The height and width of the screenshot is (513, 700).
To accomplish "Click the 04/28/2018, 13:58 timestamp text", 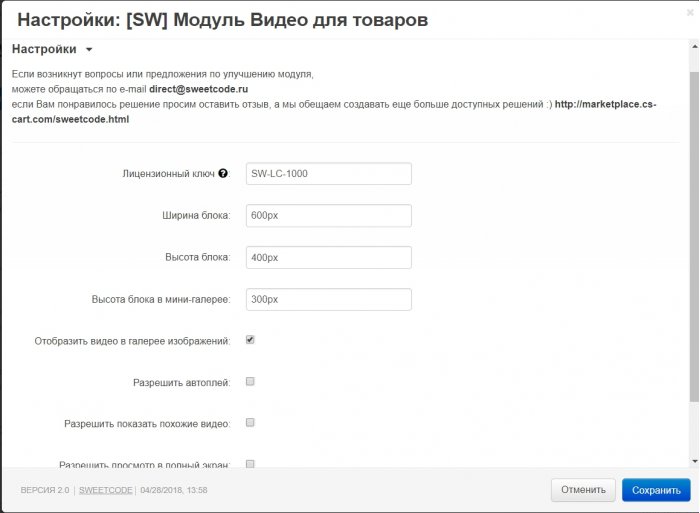I will [x=174, y=490].
